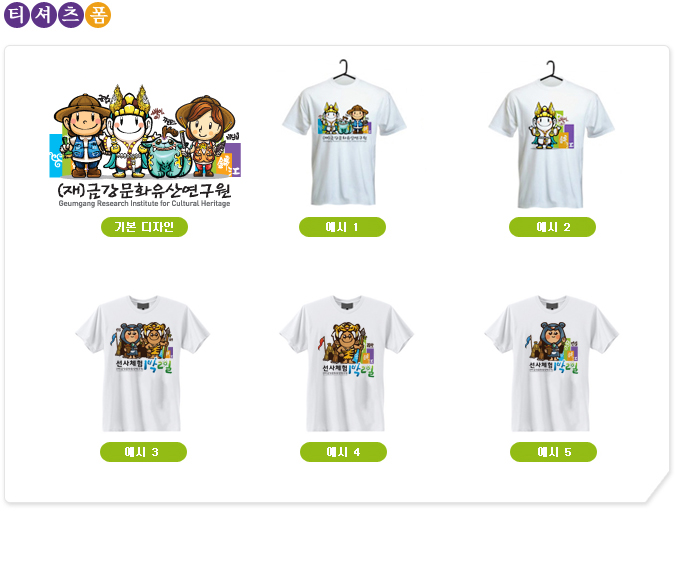
Task: Click the purple 츠 title circle
Action: (71, 15)
